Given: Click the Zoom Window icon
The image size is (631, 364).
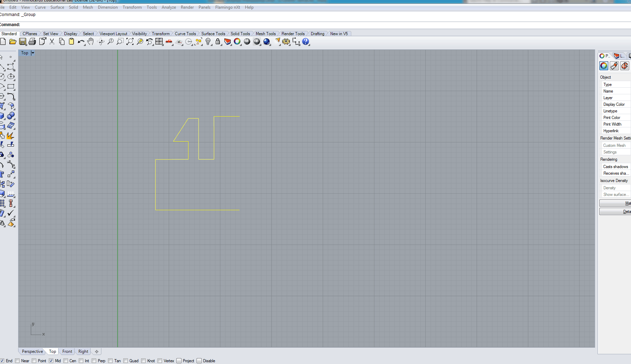Looking at the screenshot, I should tap(120, 42).
